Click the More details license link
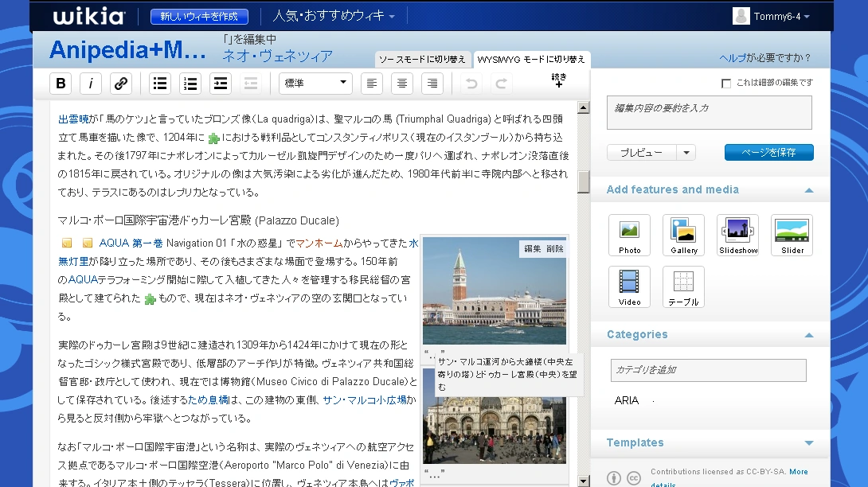Screen dimensions: 868x487 pyautogui.click(x=798, y=472)
